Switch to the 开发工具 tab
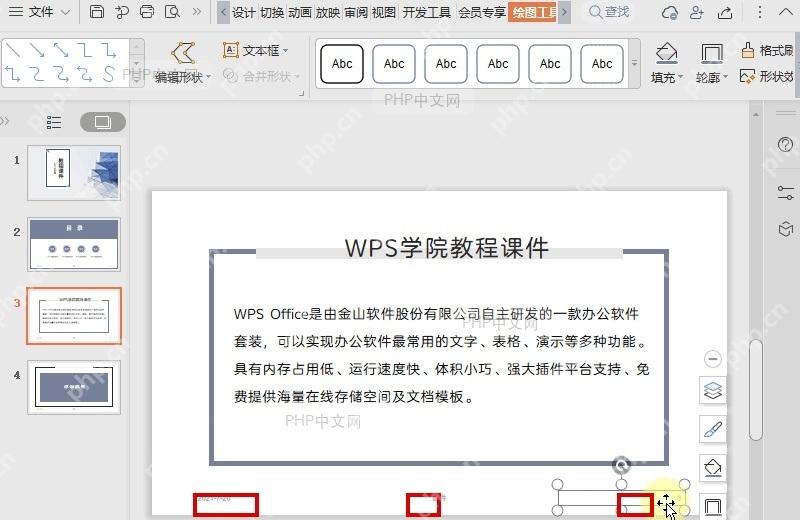Screen dimensions: 800x520 point(427,12)
